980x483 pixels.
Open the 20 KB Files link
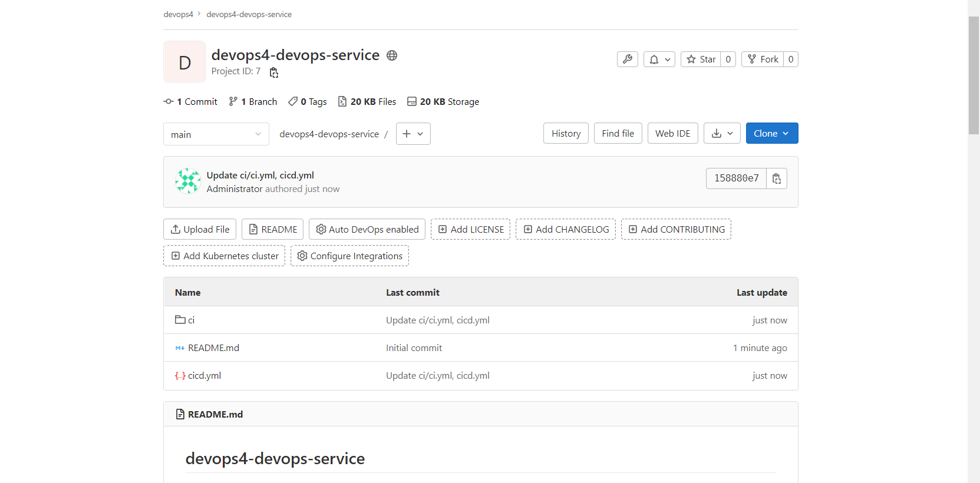click(x=367, y=102)
